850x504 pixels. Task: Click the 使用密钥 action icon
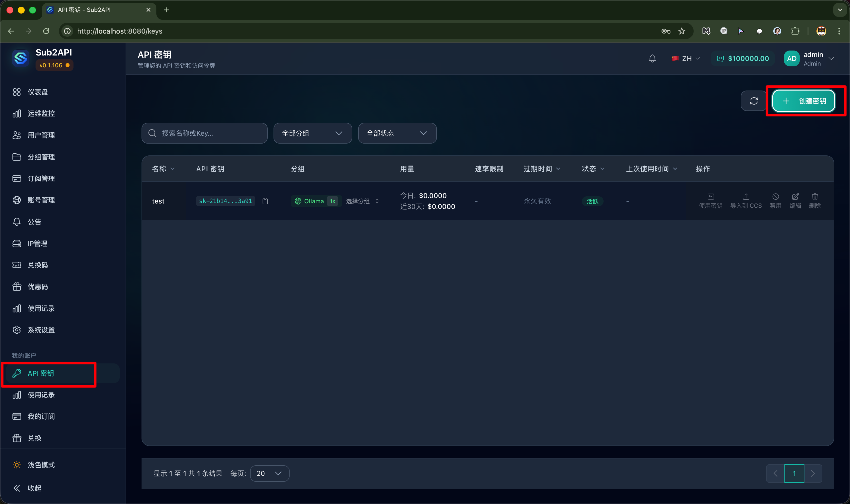(710, 201)
